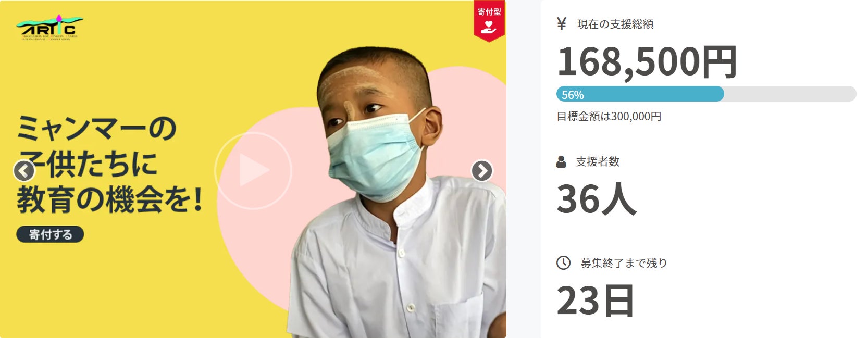This screenshot has height=338, width=868.
Task: Play the campaign video
Action: tap(253, 171)
